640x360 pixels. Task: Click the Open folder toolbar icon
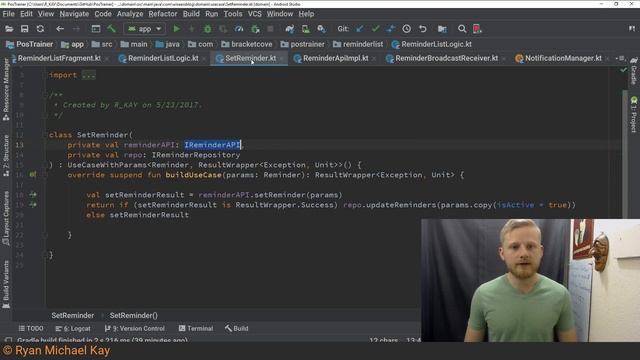pyautogui.click(x=9, y=29)
